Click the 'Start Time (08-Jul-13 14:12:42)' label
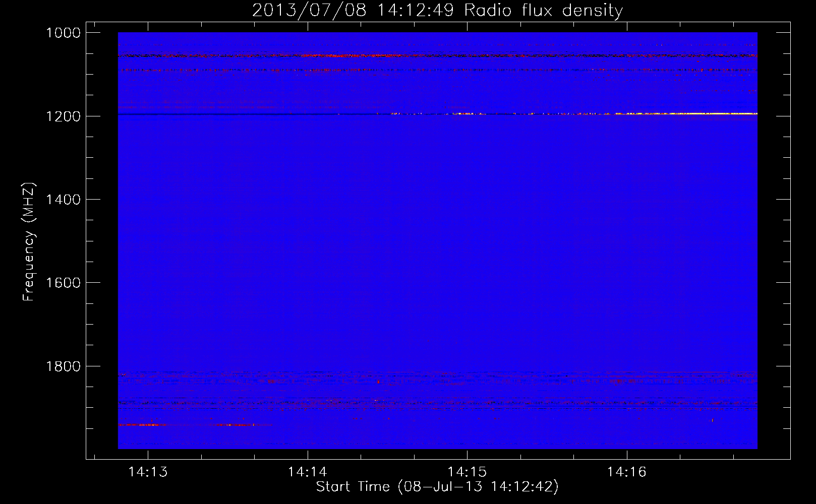Viewport: 816px width, 504px height. [x=437, y=487]
